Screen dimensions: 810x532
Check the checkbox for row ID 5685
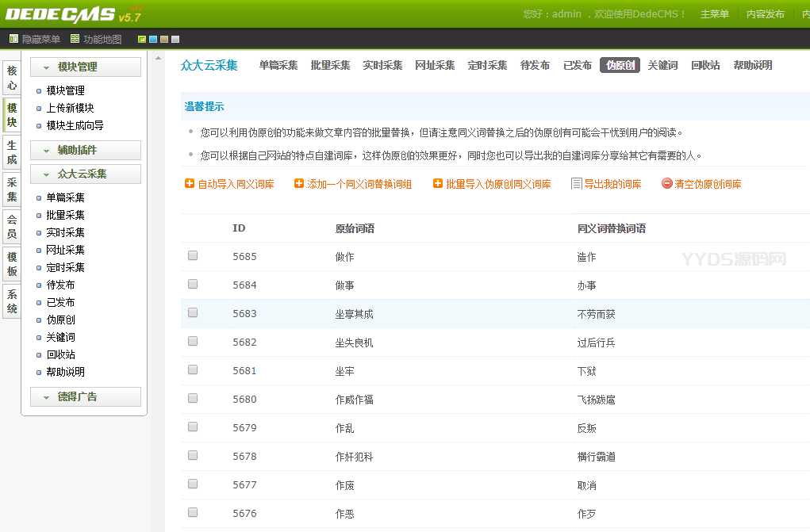click(x=193, y=255)
